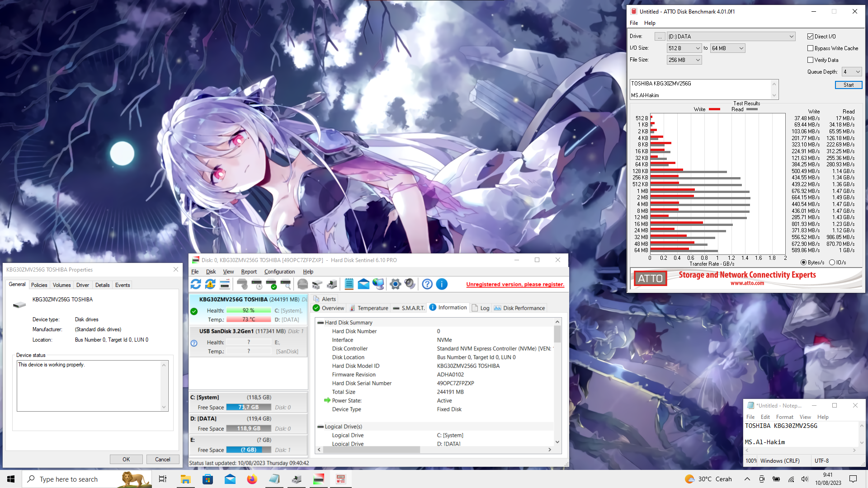Select the USB SanDisk 3.2Gen1 disk entry
Viewport: 868px width, 488px height.
(248, 342)
